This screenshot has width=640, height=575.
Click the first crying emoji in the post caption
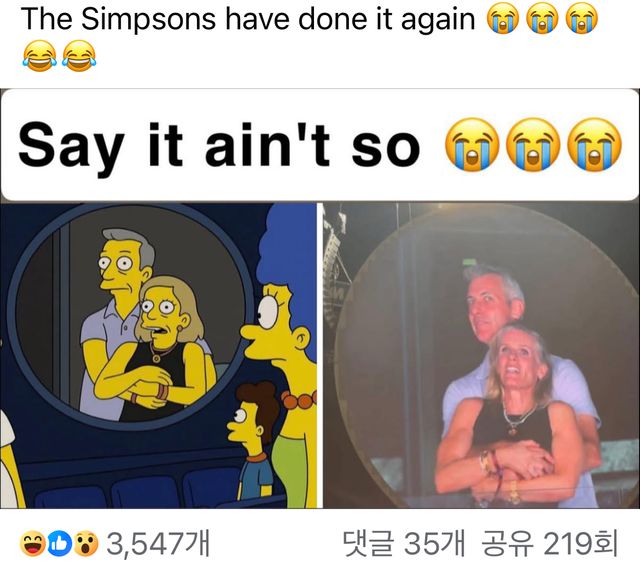tap(503, 19)
